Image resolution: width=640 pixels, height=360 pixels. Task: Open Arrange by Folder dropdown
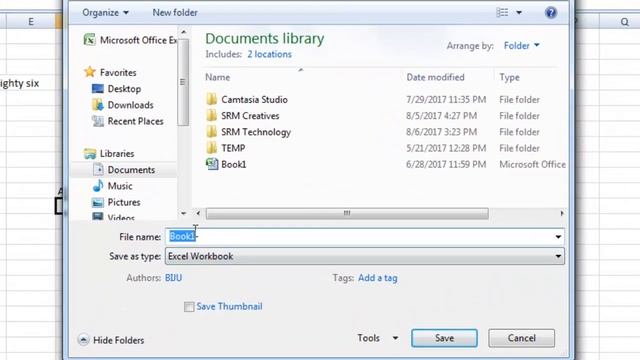[521, 45]
